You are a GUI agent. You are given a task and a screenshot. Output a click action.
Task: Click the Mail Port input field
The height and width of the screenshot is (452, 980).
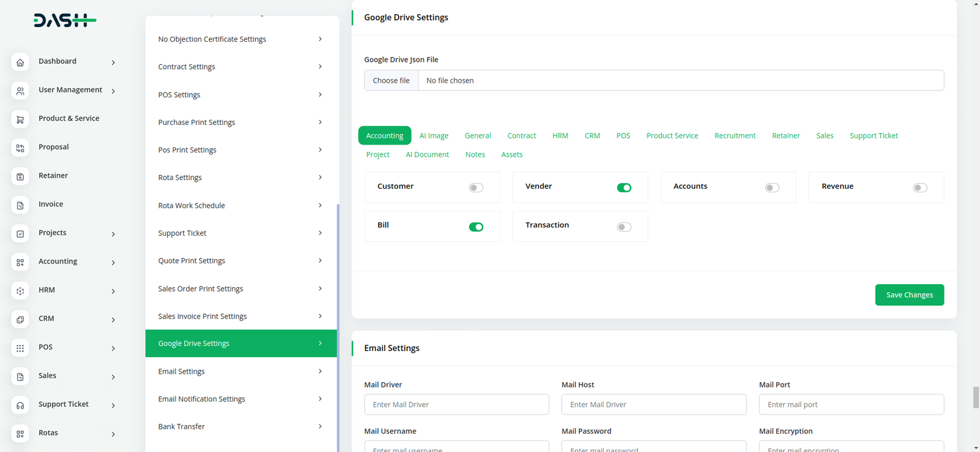coord(851,405)
